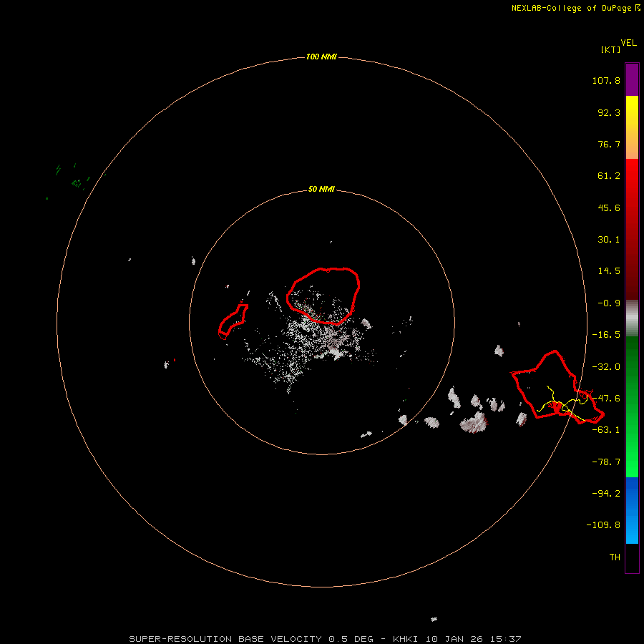Click the -47.6 legend value

[x=606, y=399]
